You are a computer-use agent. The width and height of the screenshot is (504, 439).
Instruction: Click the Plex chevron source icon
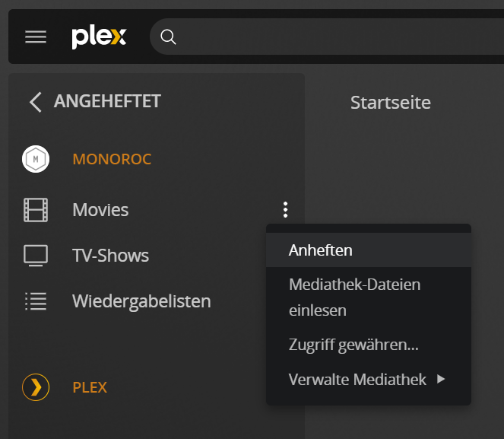tap(36, 387)
